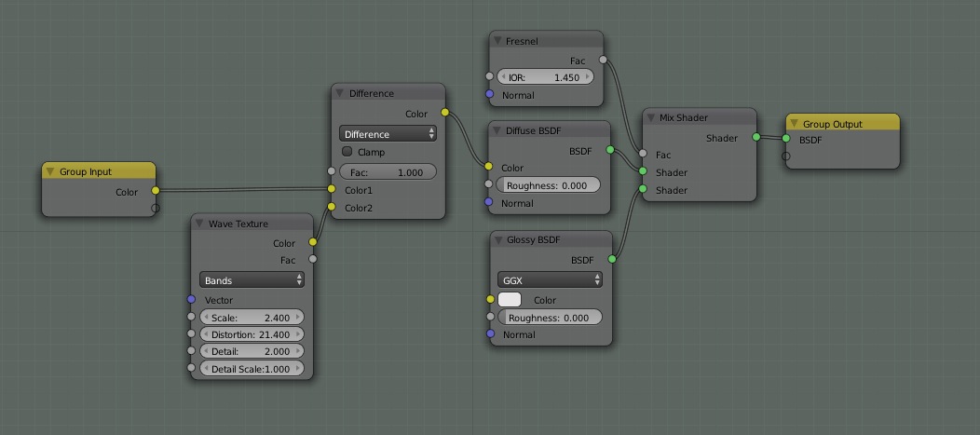Viewport: 980px width, 435px height.
Task: Select the Group Output node title
Action: pyautogui.click(x=833, y=124)
